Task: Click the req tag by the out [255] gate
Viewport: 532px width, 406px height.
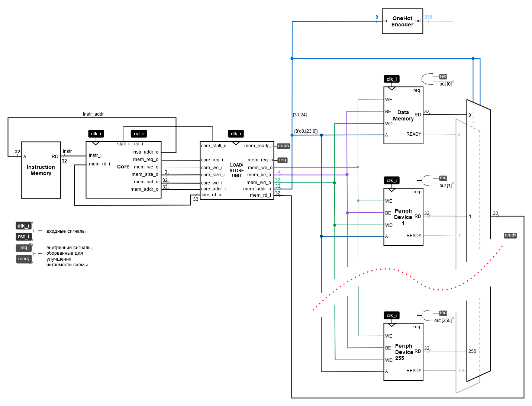Action: pos(443,313)
